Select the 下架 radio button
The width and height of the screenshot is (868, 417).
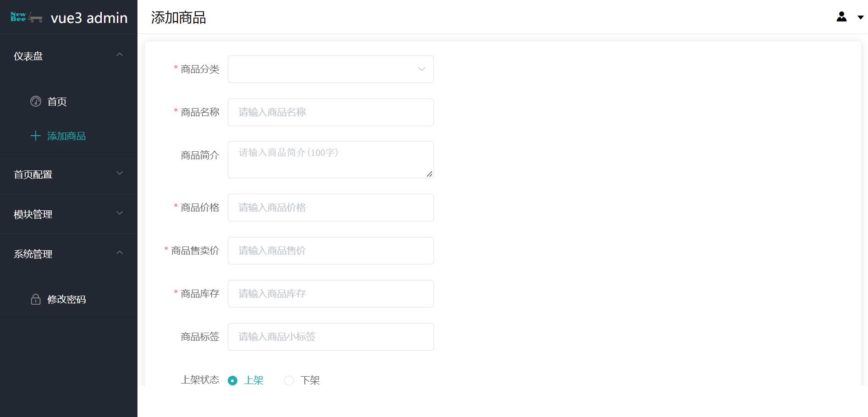[289, 380]
